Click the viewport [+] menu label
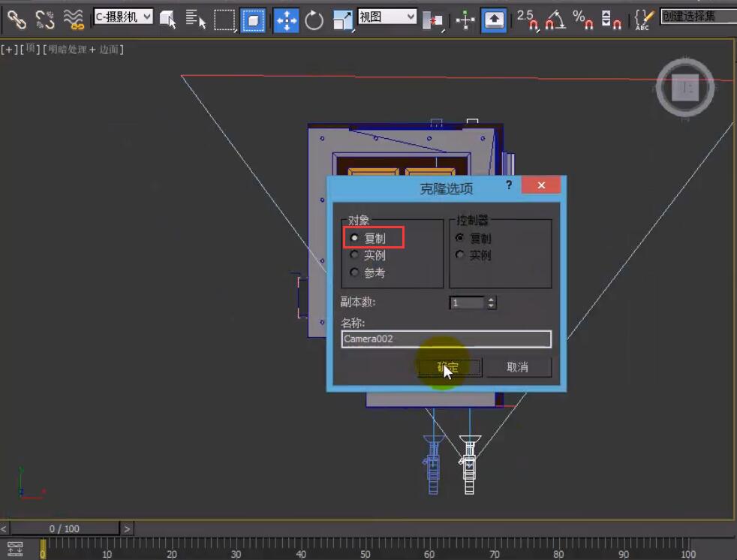The image size is (737, 560). pos(8,50)
